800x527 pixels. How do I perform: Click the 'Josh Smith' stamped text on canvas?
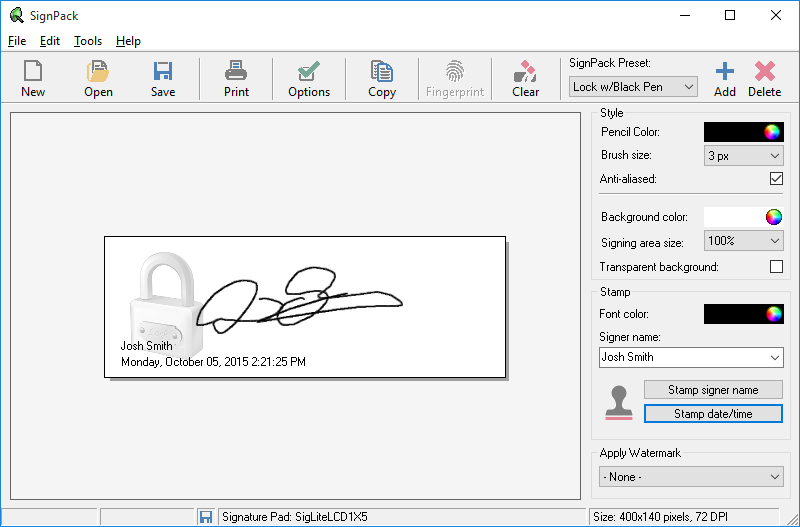click(146, 346)
